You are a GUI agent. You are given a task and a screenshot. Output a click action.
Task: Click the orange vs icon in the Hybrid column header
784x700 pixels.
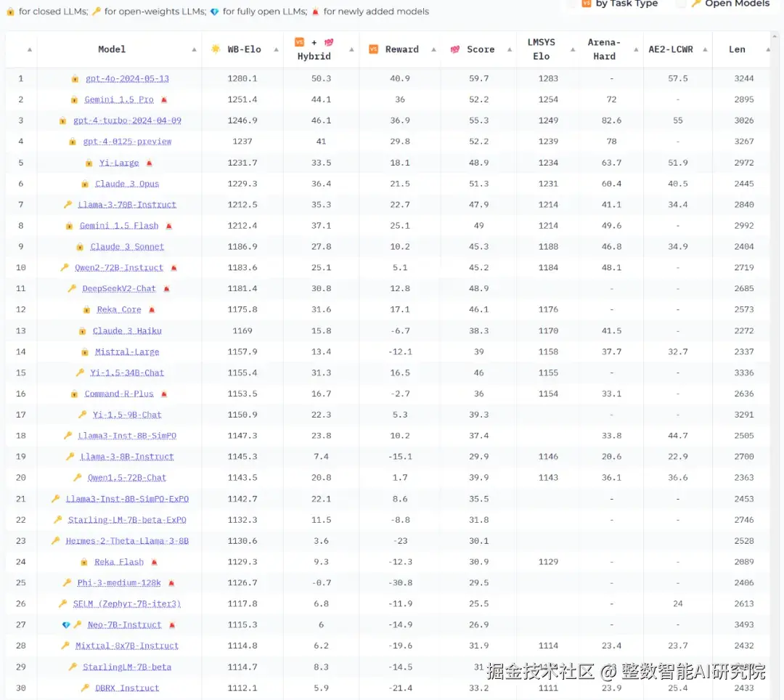[x=299, y=43]
